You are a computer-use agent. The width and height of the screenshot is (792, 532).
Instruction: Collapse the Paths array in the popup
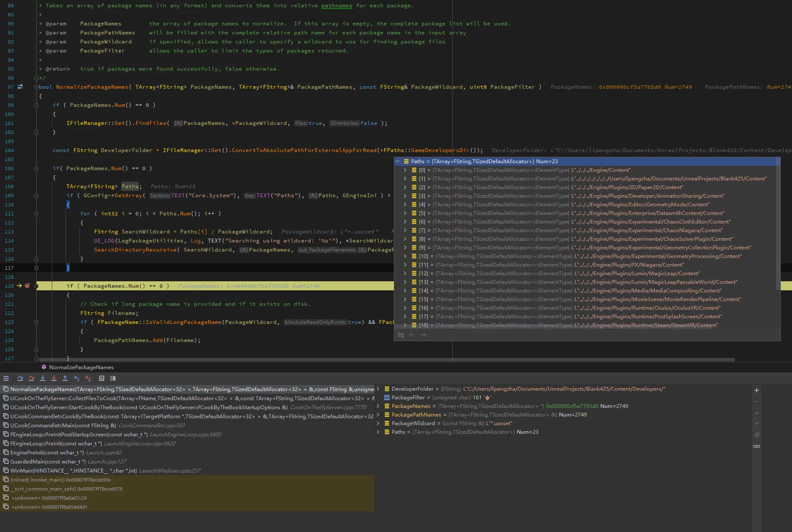click(398, 162)
